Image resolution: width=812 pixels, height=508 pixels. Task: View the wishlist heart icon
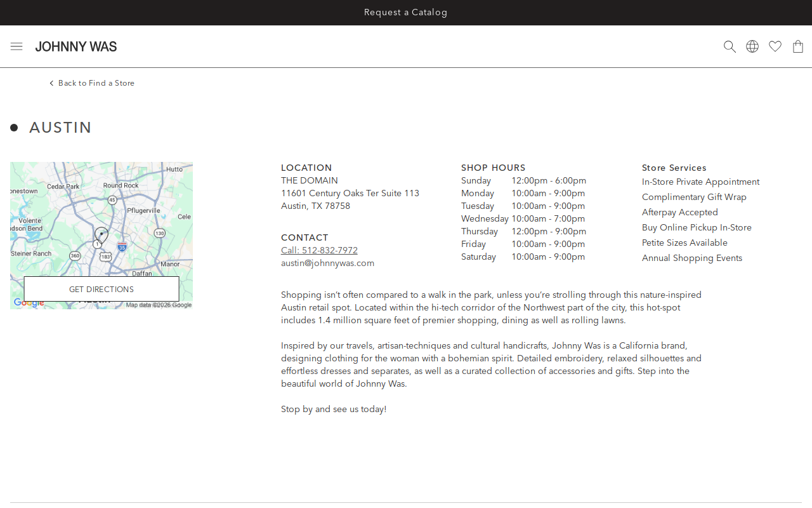775,46
